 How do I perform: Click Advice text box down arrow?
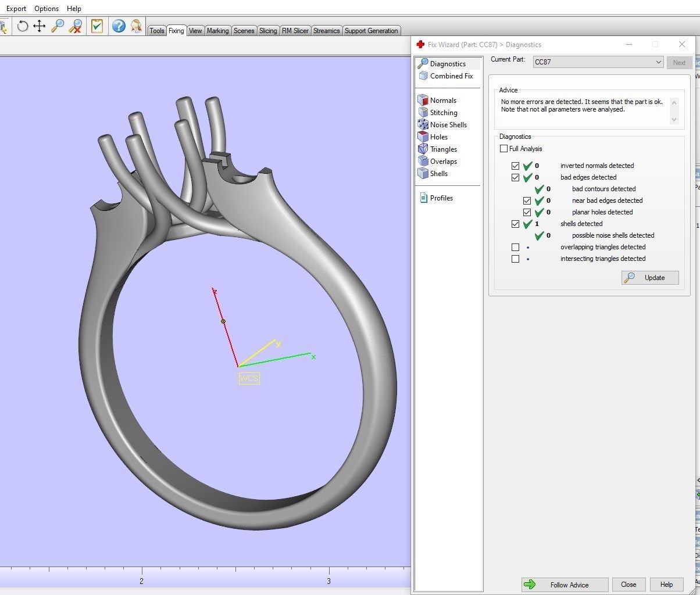[674, 119]
